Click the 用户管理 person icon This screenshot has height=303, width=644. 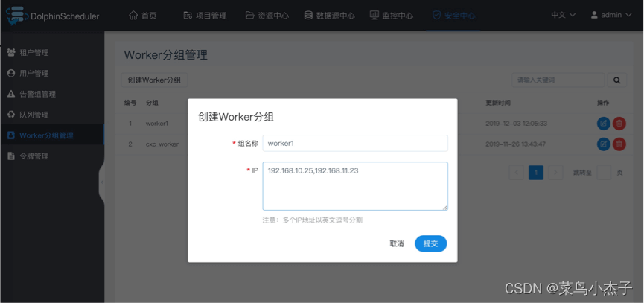pos(11,74)
